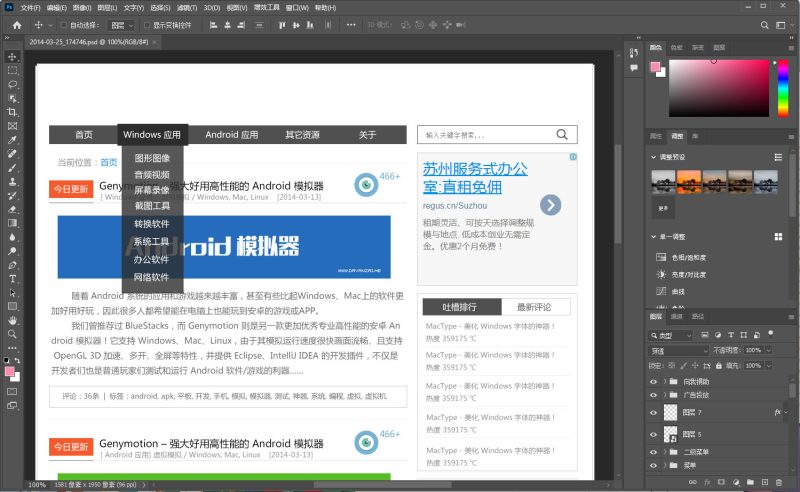Image resolution: width=800 pixels, height=492 pixels.
Task: Click the create new layer icon
Action: (x=764, y=482)
